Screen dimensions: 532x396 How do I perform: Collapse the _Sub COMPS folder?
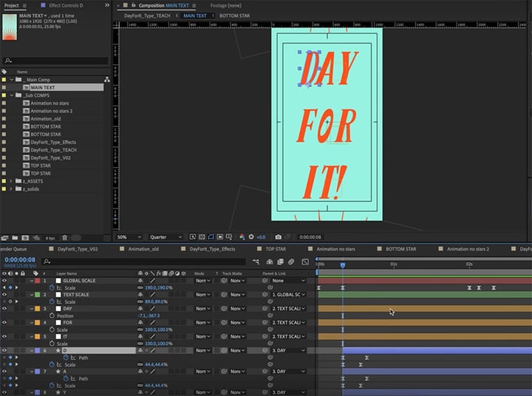coord(11,95)
